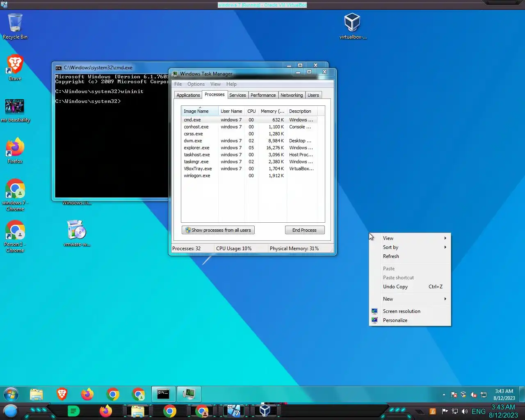This screenshot has height=420, width=525.
Task: Open file explorer on the host bottom taskbar
Action: click(x=137, y=411)
